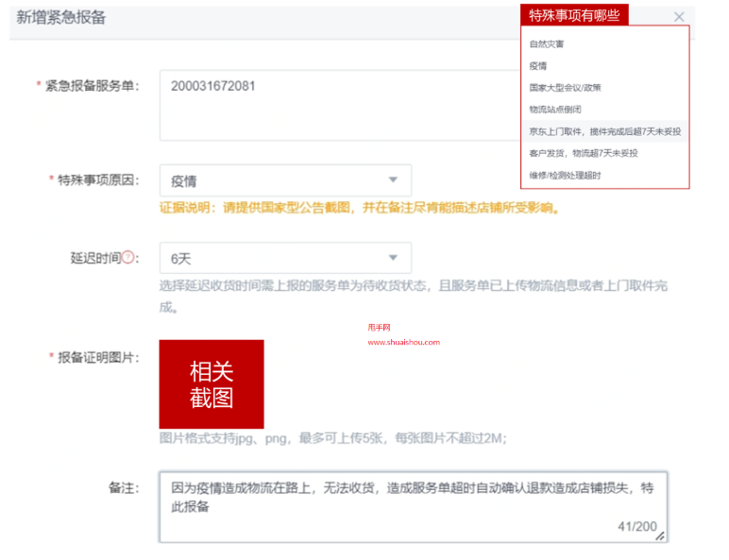Screen dimensions: 729x560
Task: Select 自然灾害 from the reason list
Action: tap(547, 44)
